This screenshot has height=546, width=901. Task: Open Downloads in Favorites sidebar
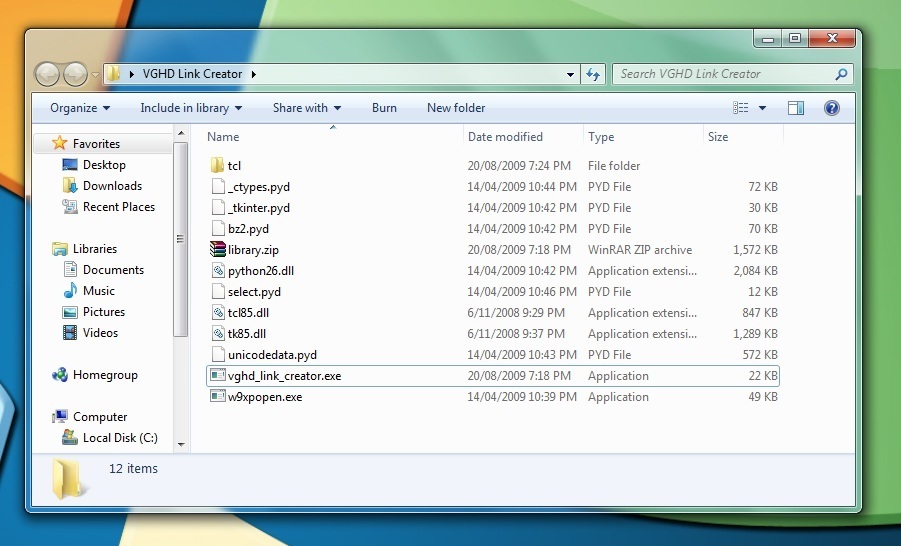click(111, 186)
